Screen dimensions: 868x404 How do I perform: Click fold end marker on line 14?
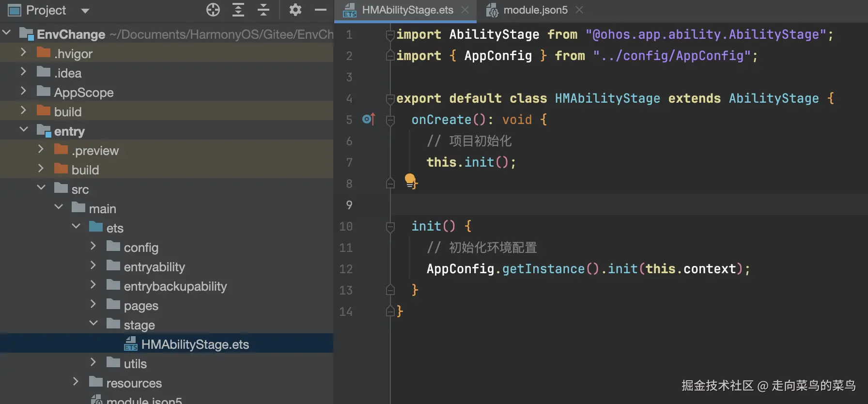coord(390,311)
